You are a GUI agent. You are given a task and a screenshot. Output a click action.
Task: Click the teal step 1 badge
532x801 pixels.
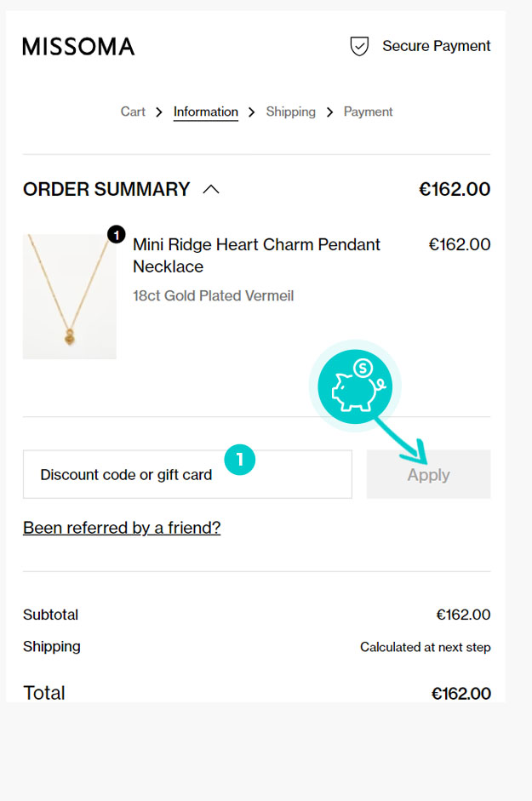coord(240,460)
